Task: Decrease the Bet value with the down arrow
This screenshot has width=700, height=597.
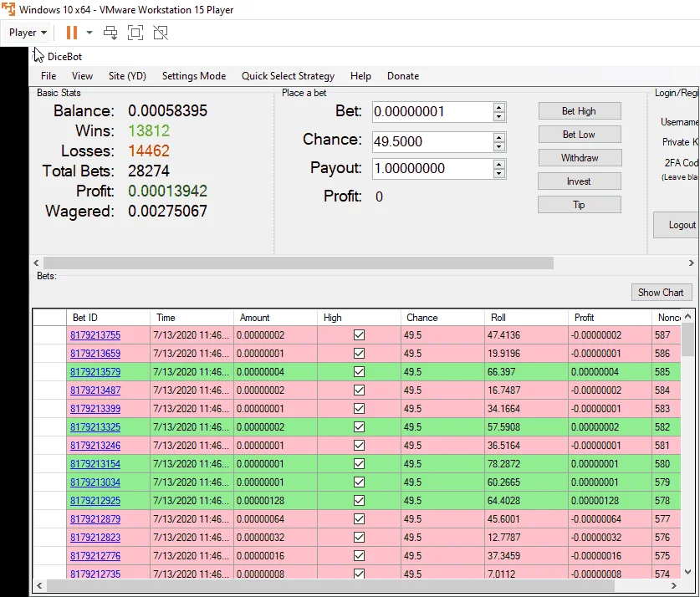Action: pos(499,116)
